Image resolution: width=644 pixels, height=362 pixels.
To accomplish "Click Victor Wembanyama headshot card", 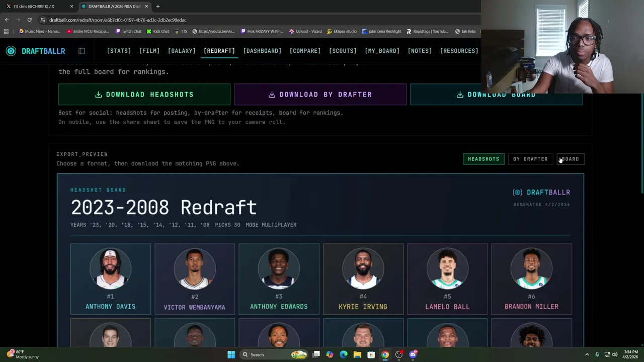I will point(195,279).
